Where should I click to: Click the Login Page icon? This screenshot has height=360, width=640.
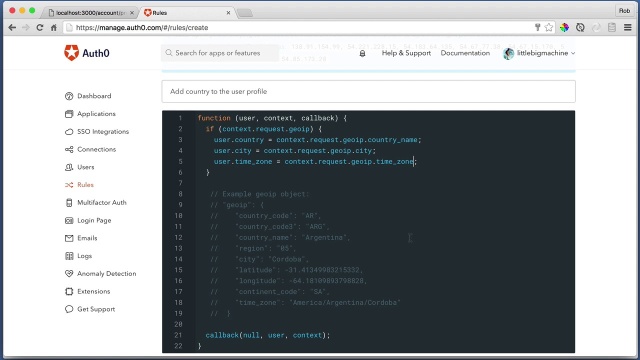(x=69, y=220)
